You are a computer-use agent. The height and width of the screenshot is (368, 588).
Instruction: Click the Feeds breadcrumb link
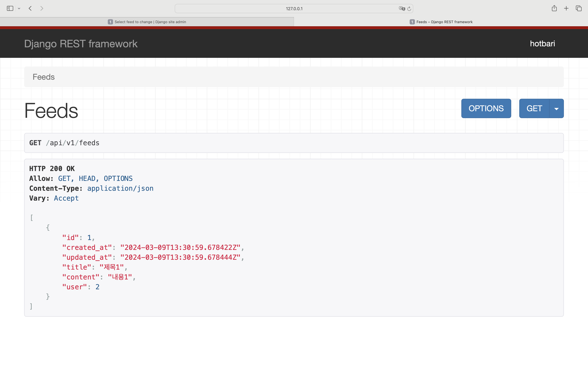coord(44,77)
